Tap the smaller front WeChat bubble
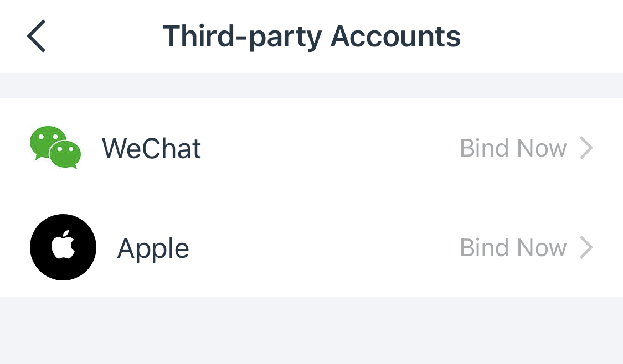 (x=65, y=154)
